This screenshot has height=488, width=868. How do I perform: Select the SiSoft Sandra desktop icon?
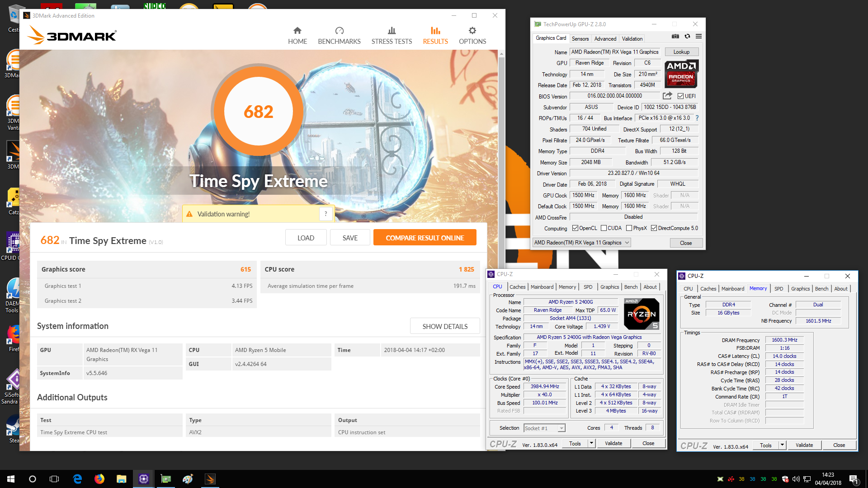(x=12, y=386)
